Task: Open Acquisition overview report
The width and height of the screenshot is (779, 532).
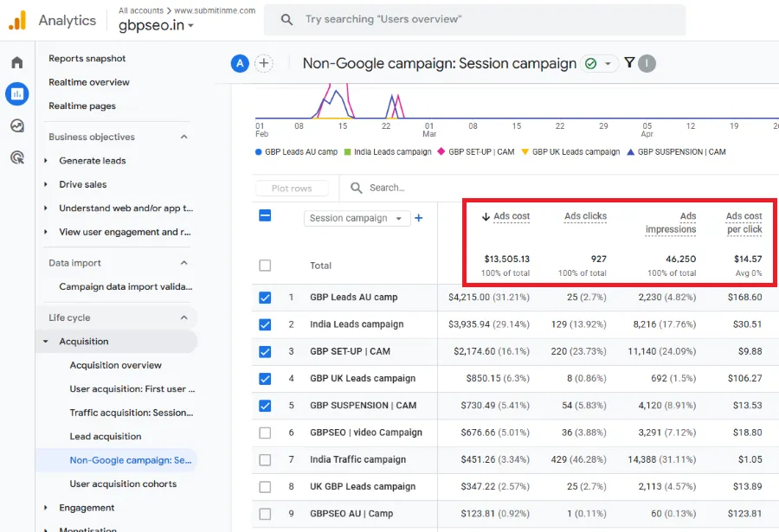Action: (115, 365)
